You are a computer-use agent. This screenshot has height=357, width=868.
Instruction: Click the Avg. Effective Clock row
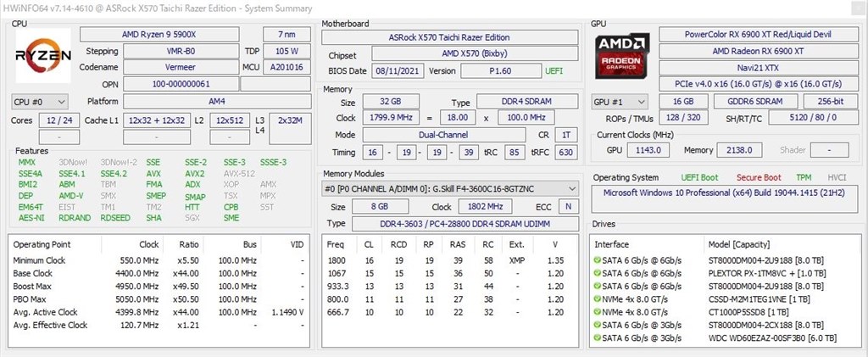pyautogui.click(x=159, y=326)
